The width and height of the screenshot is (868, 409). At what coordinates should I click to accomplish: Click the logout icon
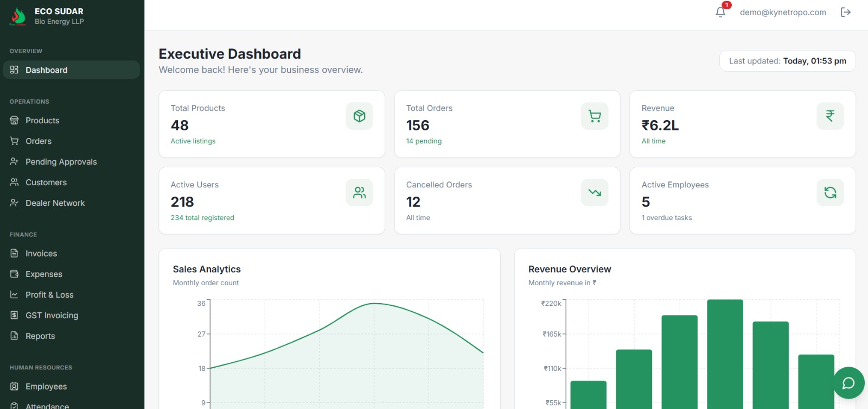click(845, 12)
